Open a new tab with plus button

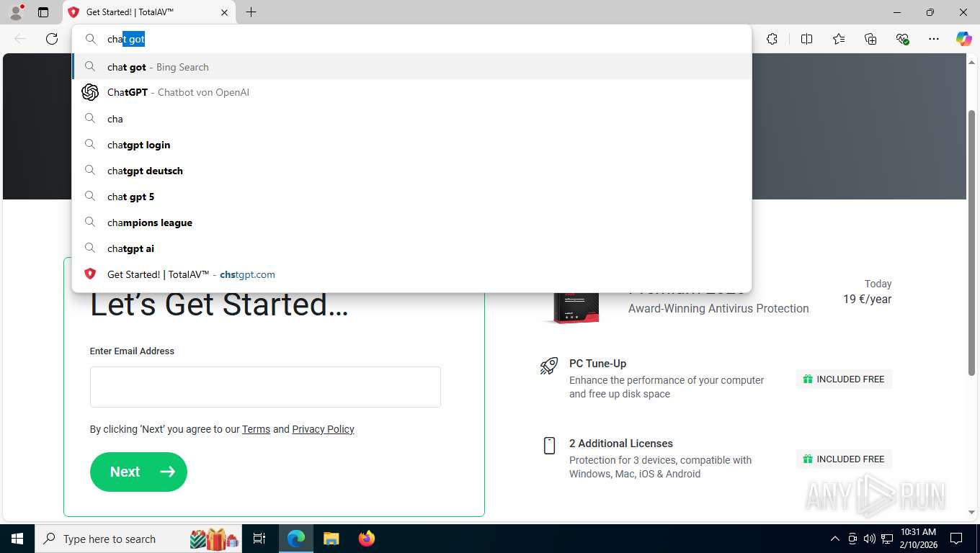pos(251,12)
